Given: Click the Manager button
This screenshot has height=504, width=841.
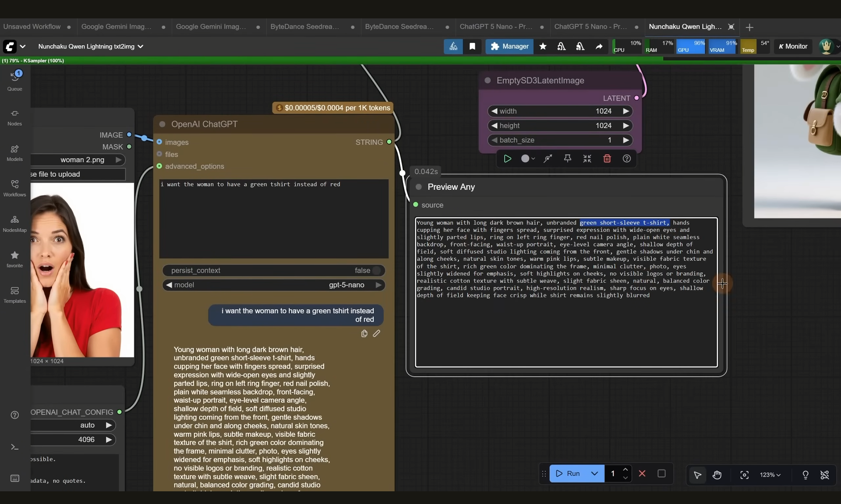Looking at the screenshot, I should pos(509,46).
